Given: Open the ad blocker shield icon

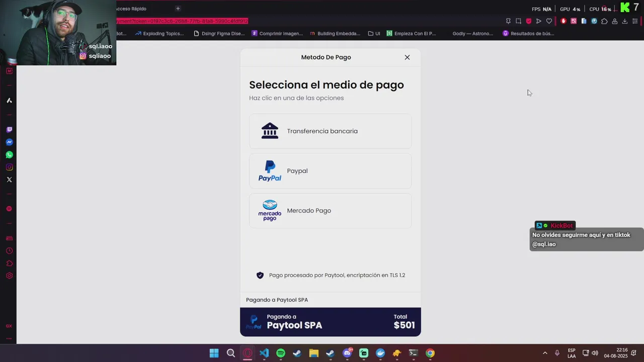Looking at the screenshot, I should (x=528, y=21).
